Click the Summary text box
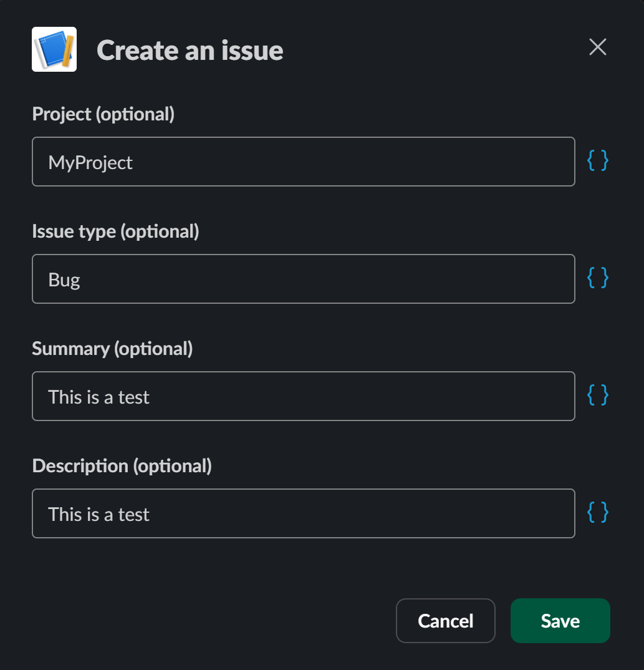The width and height of the screenshot is (644, 670). point(303,396)
